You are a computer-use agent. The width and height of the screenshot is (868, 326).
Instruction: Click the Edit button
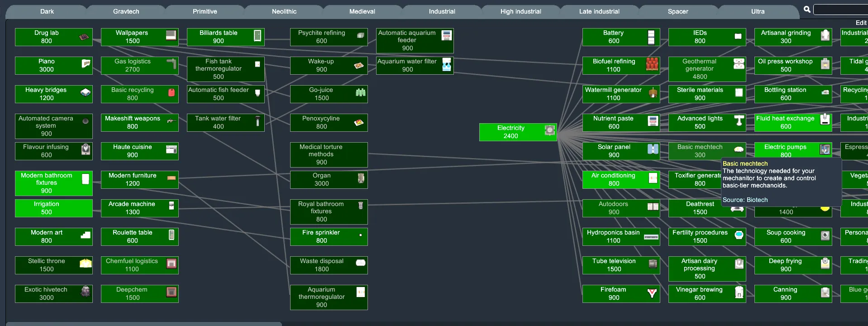[860, 23]
